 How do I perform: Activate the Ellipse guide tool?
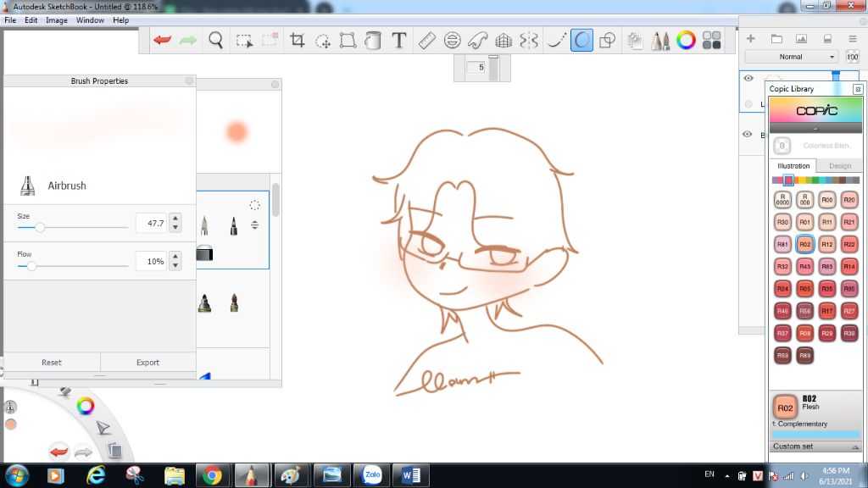[453, 41]
